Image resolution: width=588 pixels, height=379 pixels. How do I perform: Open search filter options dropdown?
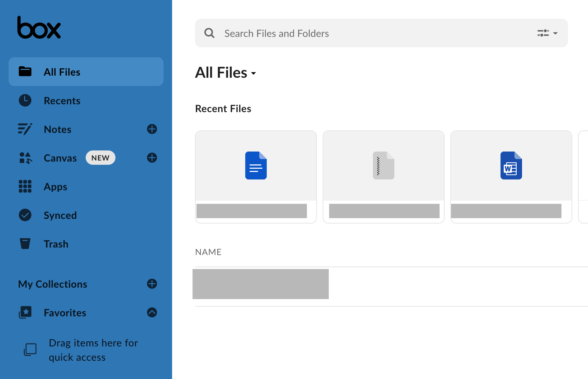[x=547, y=33]
